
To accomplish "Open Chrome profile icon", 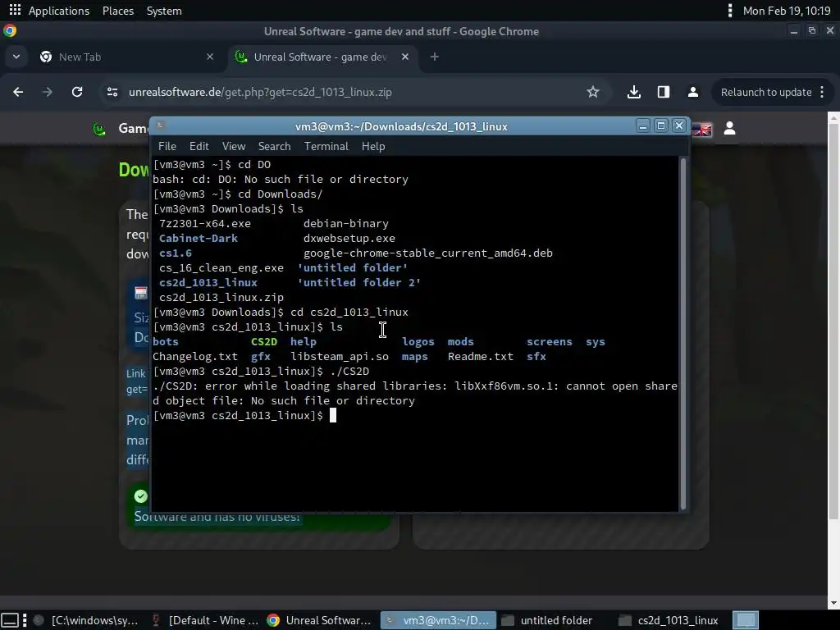I will tap(692, 92).
